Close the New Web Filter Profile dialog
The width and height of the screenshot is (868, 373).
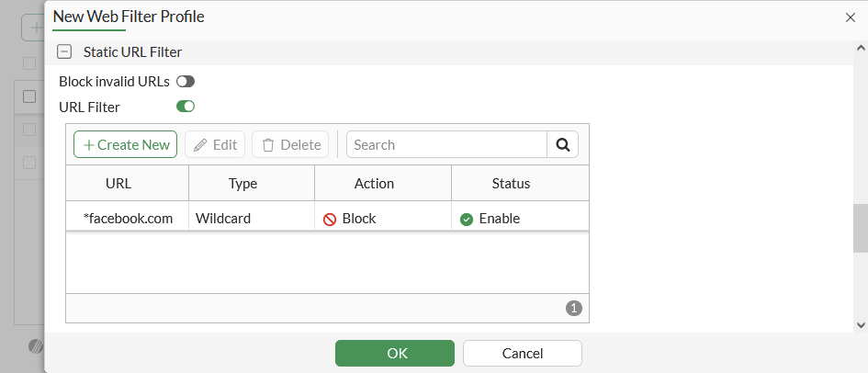[x=850, y=17]
